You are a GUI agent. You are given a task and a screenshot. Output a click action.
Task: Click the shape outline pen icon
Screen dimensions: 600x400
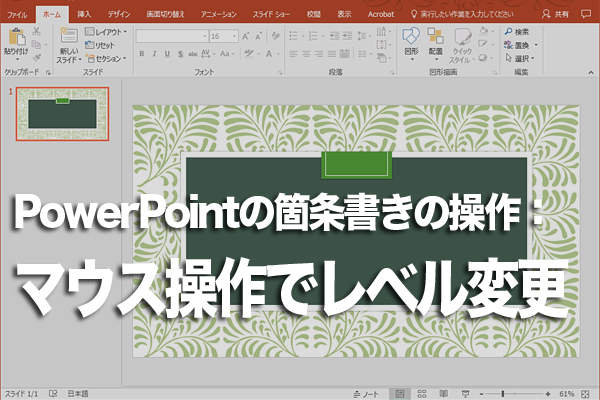coord(483,44)
